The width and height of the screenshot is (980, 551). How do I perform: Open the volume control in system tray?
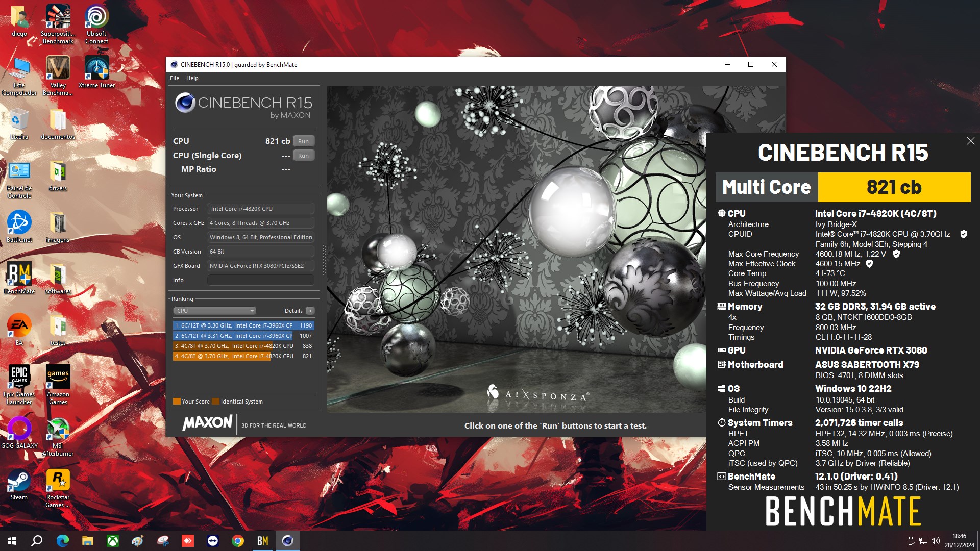(x=936, y=541)
